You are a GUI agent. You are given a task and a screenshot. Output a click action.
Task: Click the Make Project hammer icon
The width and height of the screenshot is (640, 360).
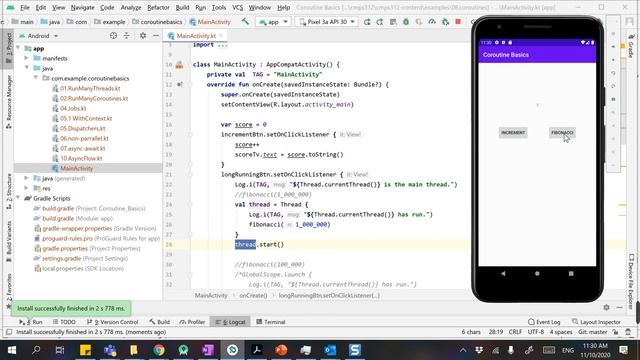click(x=245, y=22)
